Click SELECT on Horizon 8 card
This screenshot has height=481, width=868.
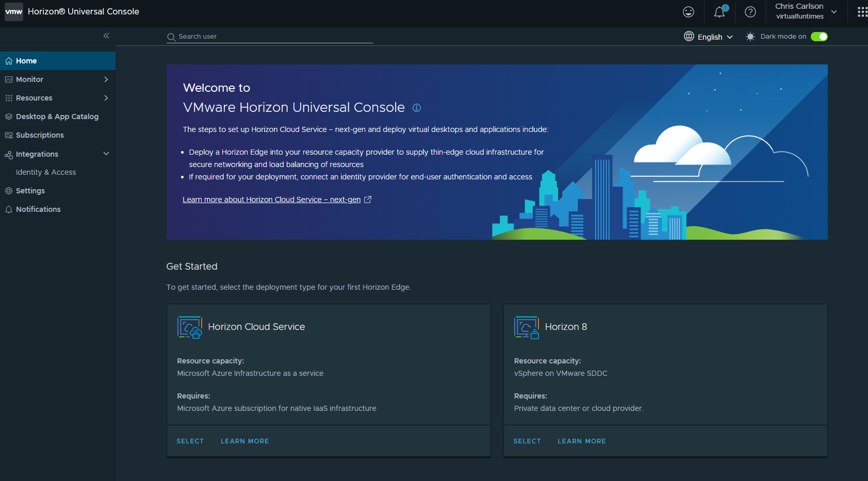(x=527, y=441)
